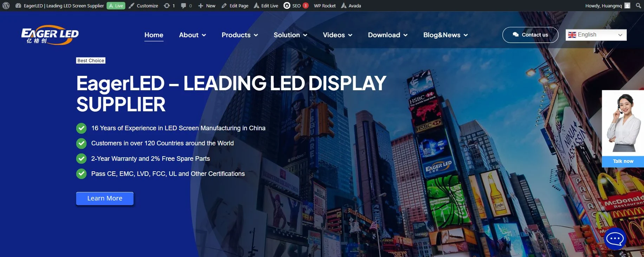Click the green Live status badge

point(116,6)
